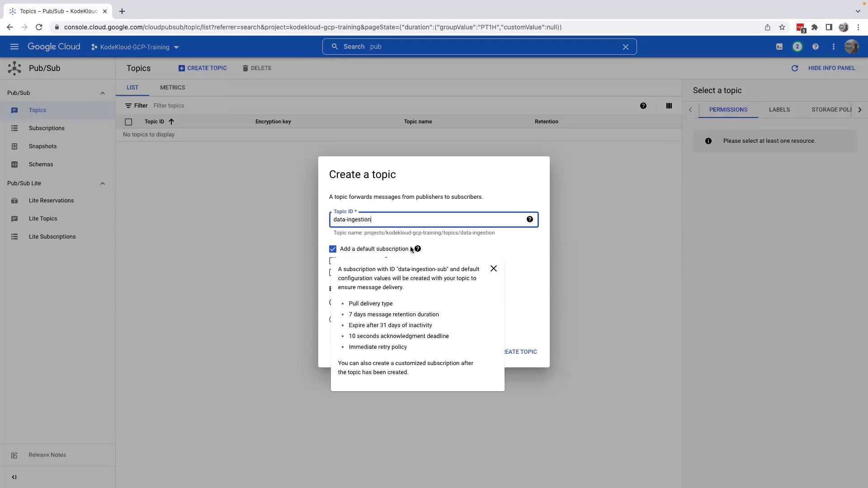Open the Google Cloud navigation hamburger menu
The width and height of the screenshot is (868, 488).
pos(14,47)
